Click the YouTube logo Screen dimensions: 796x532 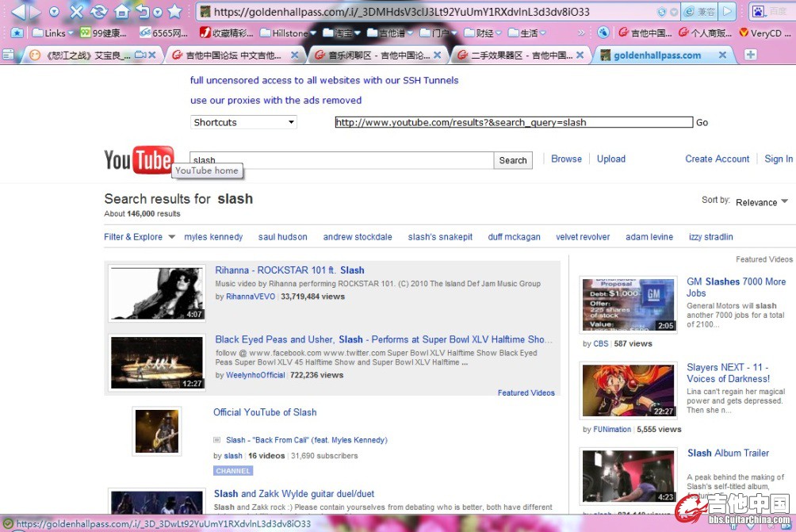pyautogui.click(x=139, y=160)
